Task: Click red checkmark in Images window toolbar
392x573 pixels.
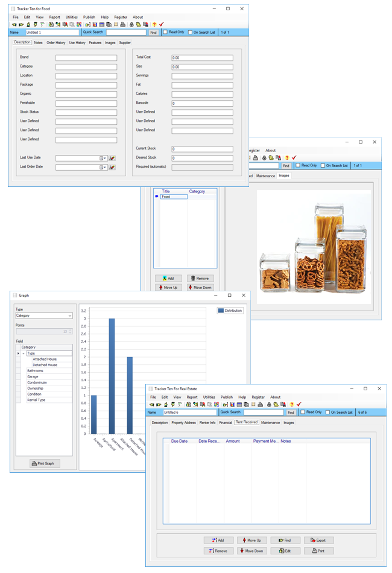Action: coord(294,158)
